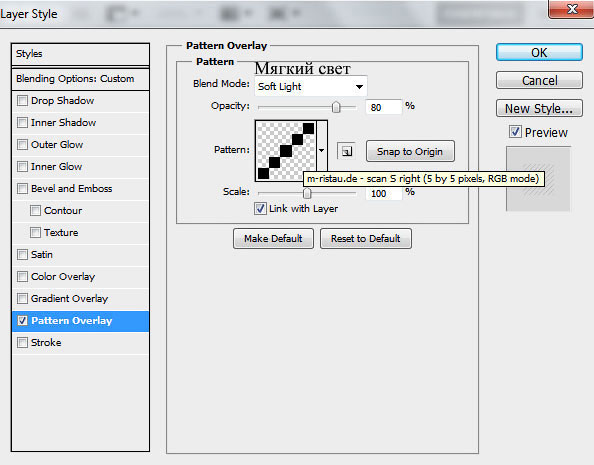The height and width of the screenshot is (465, 594).
Task: Select the Gradient Overlay label
Action: 69,299
